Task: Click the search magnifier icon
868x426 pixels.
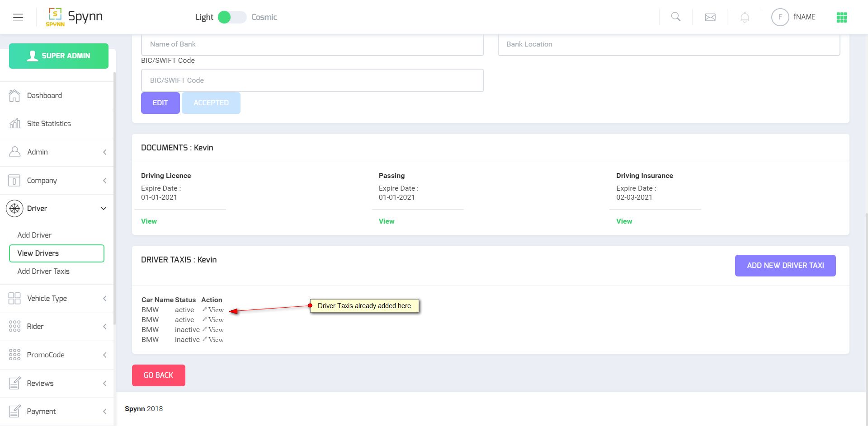Action: 676,17
